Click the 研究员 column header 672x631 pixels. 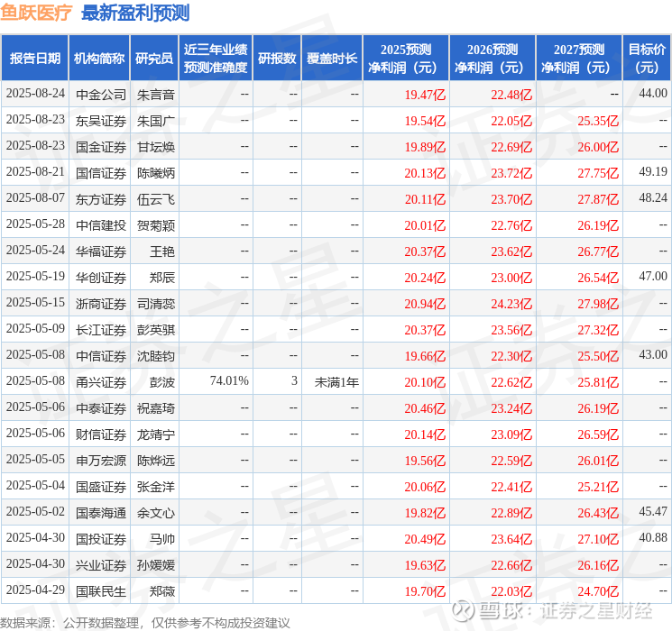(x=154, y=59)
